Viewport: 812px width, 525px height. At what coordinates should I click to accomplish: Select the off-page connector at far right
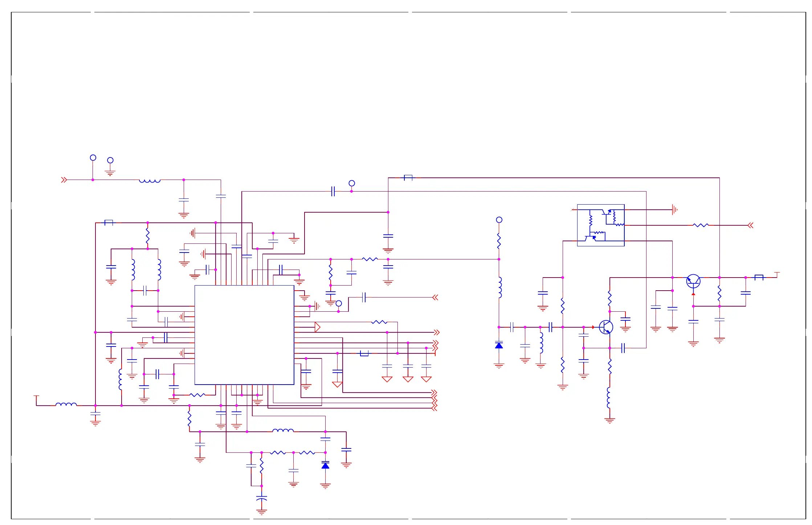point(750,225)
